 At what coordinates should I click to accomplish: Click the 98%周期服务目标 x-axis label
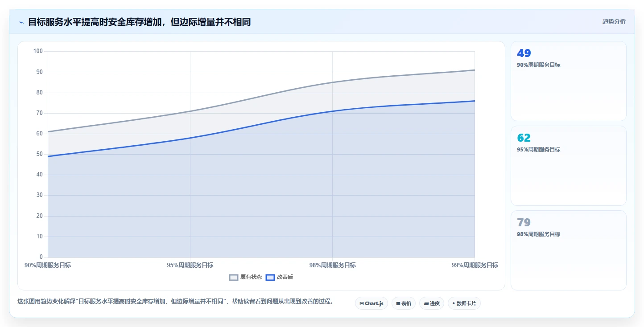(332, 265)
